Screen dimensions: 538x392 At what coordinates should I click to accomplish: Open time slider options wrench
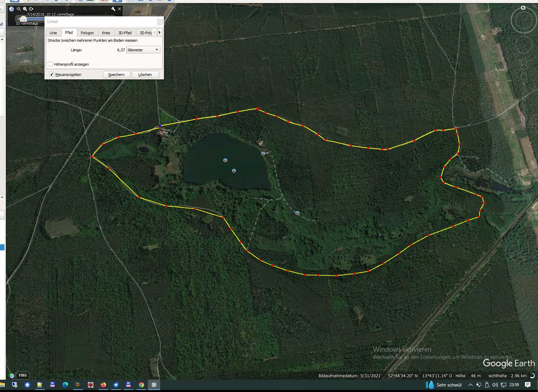point(113,9)
